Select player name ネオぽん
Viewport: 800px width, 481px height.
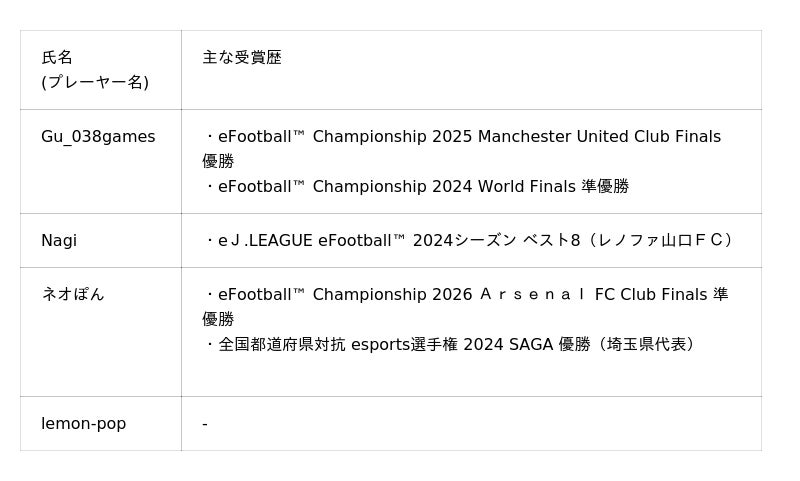73,295
